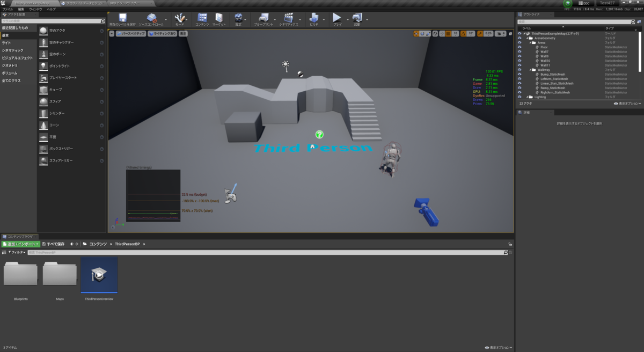Select the Lights (ライト) category
Viewport: 644px width, 352px height.
pyautogui.click(x=6, y=43)
